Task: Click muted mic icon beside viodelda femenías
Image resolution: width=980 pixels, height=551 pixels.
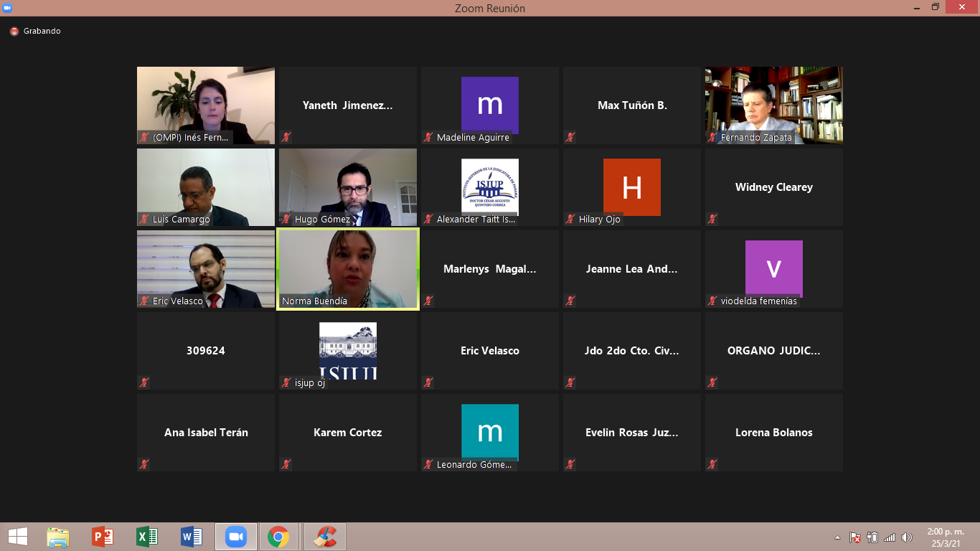Action: click(x=712, y=301)
